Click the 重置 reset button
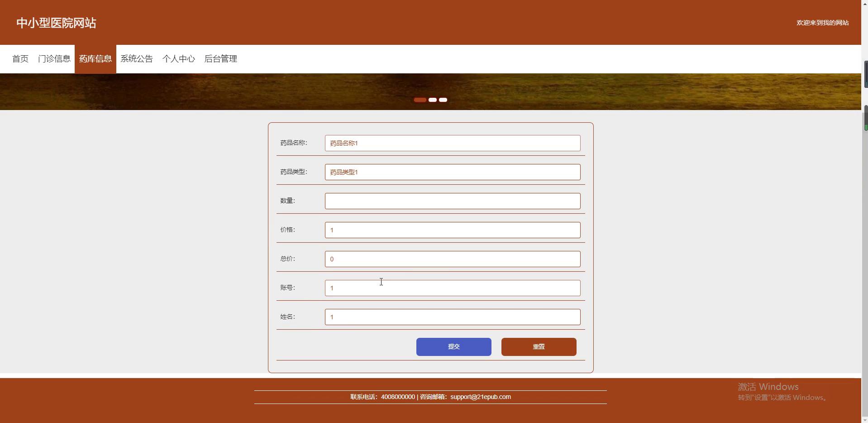This screenshot has height=423, width=868. [x=539, y=347]
